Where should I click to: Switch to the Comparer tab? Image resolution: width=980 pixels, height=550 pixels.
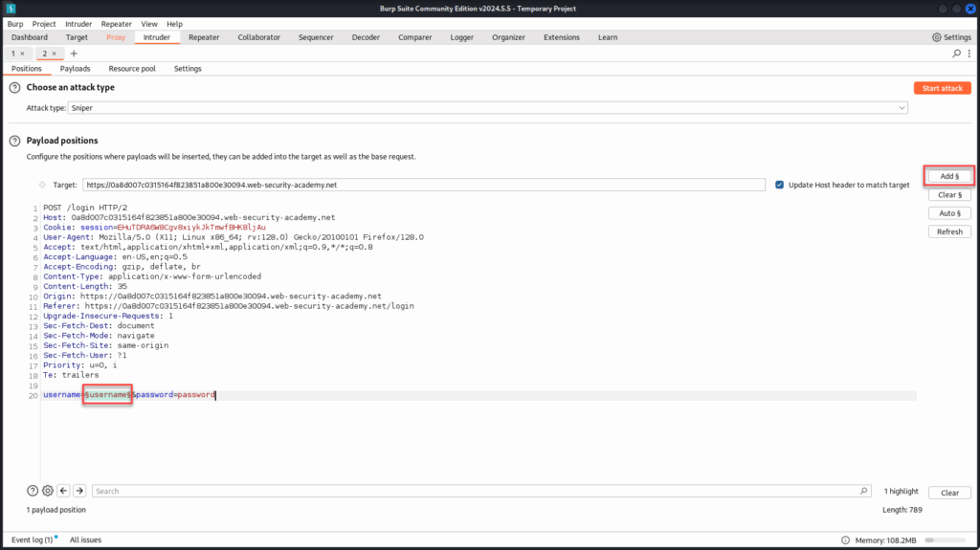pyautogui.click(x=415, y=37)
